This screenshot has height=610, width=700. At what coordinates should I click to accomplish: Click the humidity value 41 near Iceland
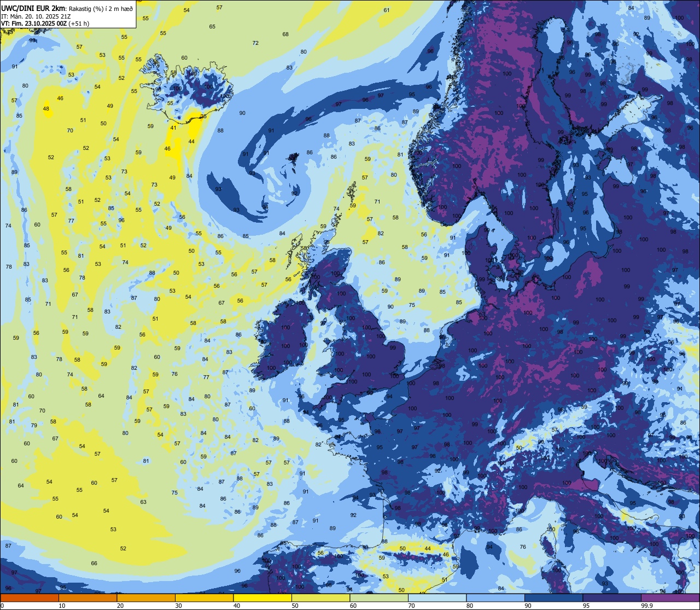[x=173, y=128]
